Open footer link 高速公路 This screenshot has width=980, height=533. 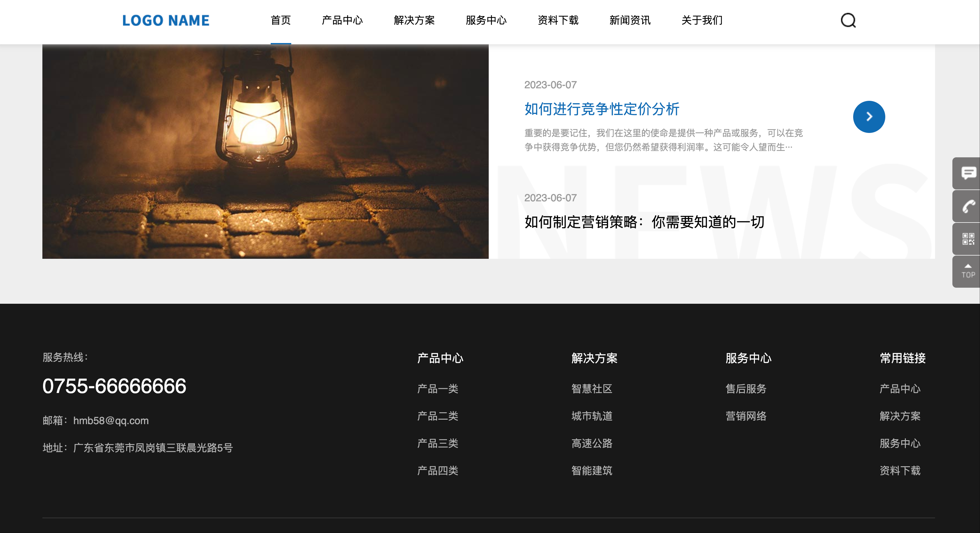(x=592, y=444)
